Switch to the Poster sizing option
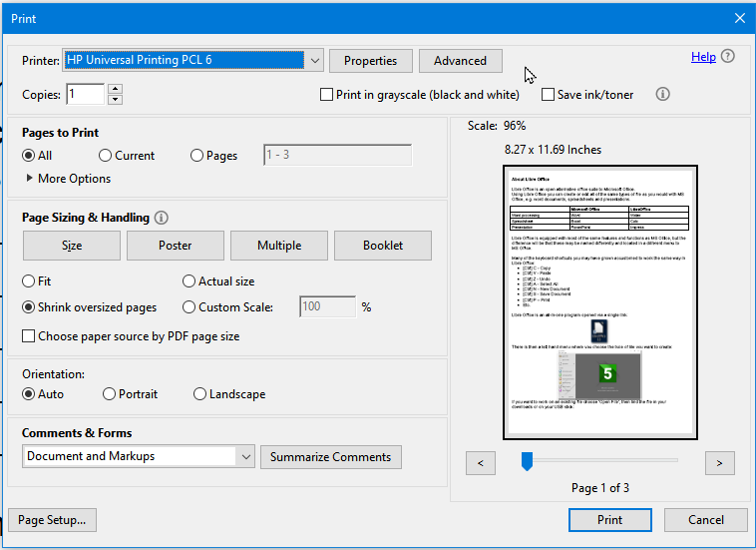Image resolution: width=756 pixels, height=550 pixels. (x=176, y=246)
